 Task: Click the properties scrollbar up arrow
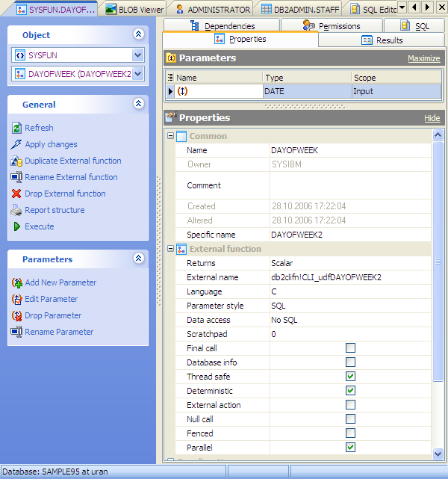tap(438, 135)
